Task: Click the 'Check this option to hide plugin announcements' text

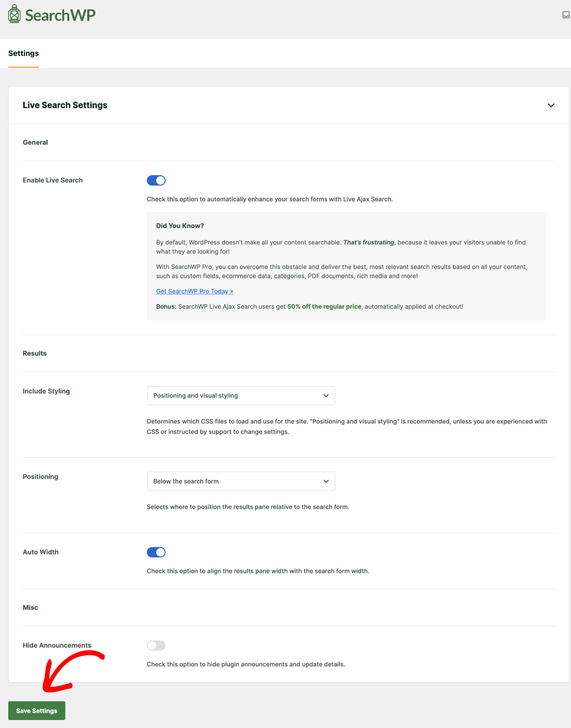Action: coord(246,664)
